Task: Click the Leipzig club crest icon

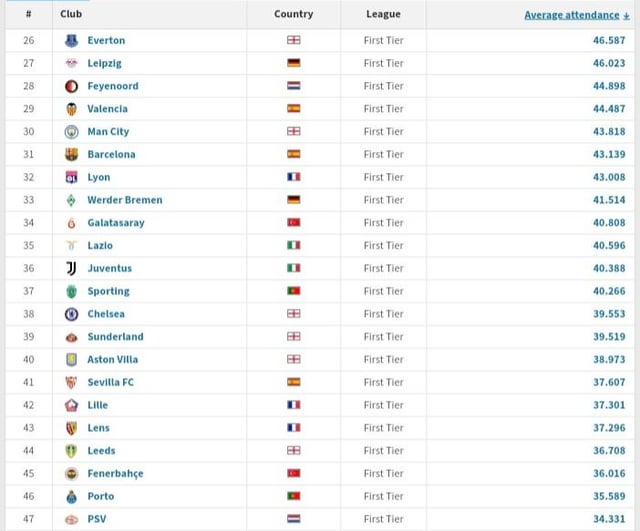Action: [x=71, y=63]
